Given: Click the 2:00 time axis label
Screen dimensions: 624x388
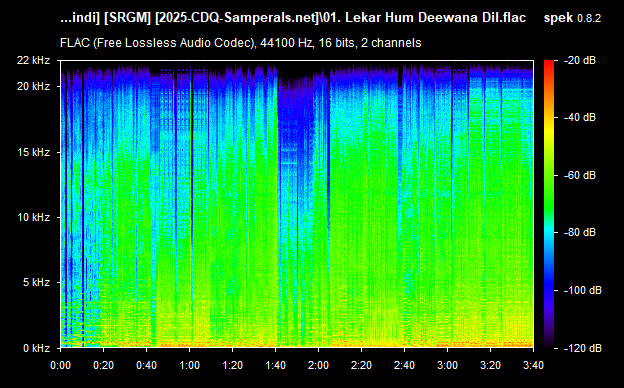Looking at the screenshot, I should pos(318,365).
